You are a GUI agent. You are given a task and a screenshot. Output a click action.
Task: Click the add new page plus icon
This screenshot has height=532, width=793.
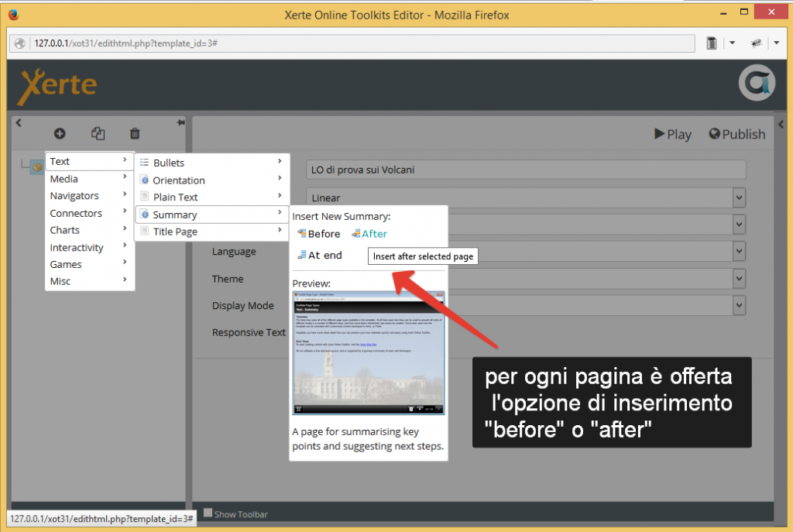(x=60, y=133)
